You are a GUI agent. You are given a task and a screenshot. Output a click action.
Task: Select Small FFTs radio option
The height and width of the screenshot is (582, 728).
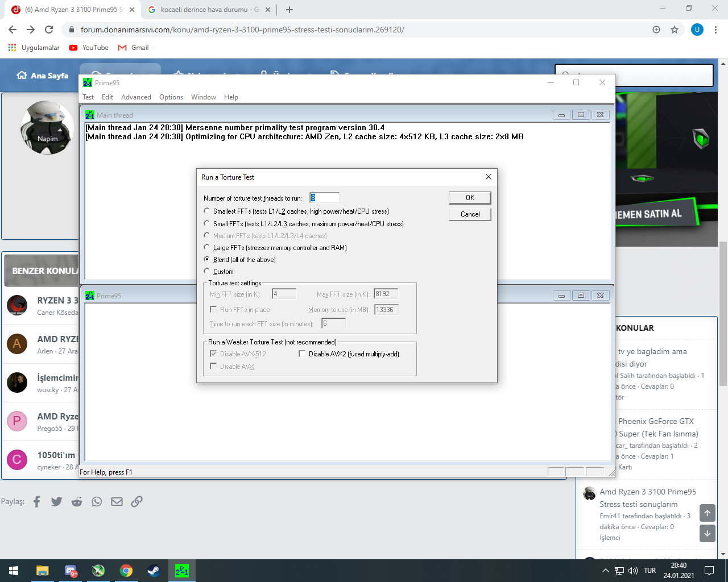pyautogui.click(x=207, y=223)
